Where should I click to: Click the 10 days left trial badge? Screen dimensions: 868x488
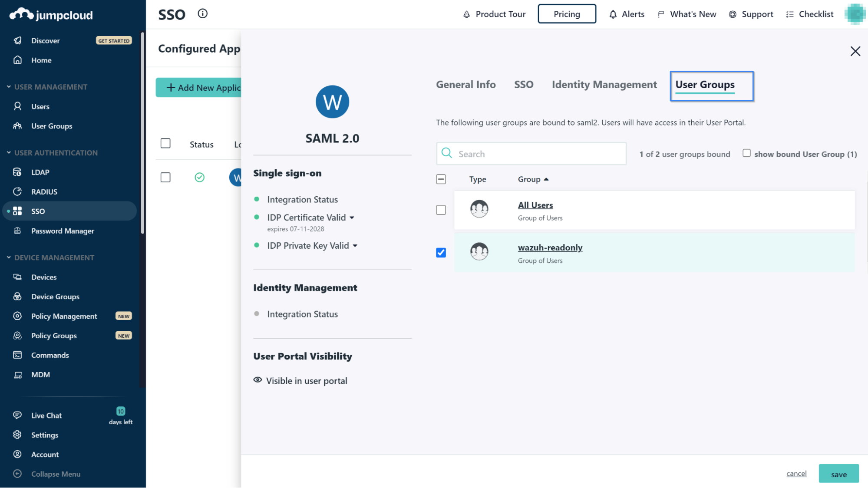coord(121,415)
